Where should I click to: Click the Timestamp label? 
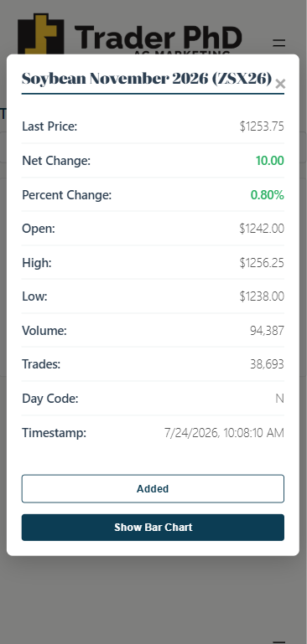(54, 433)
